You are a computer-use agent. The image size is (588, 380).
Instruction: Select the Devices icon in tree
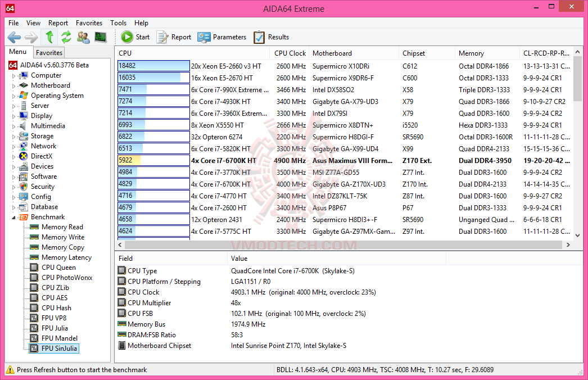point(24,166)
